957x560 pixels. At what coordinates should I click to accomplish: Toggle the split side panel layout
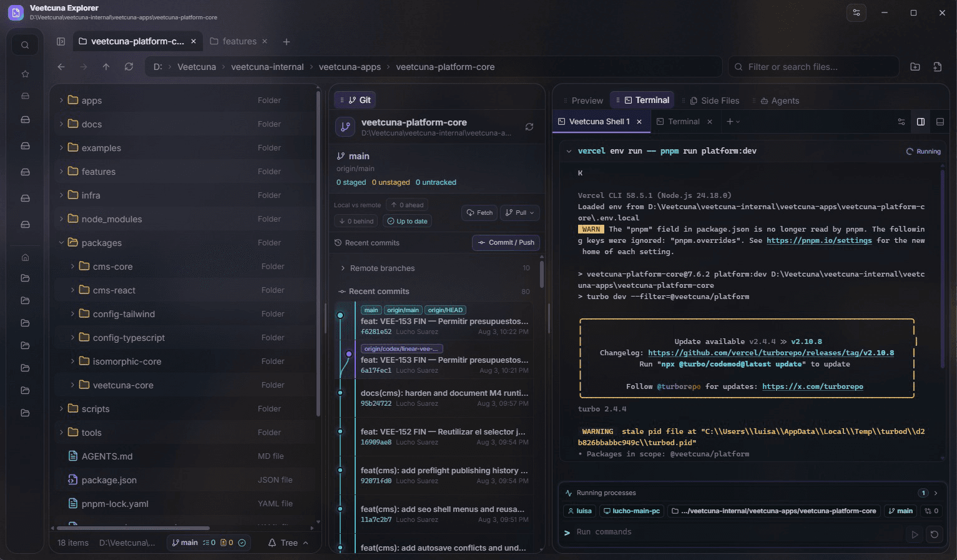(921, 122)
